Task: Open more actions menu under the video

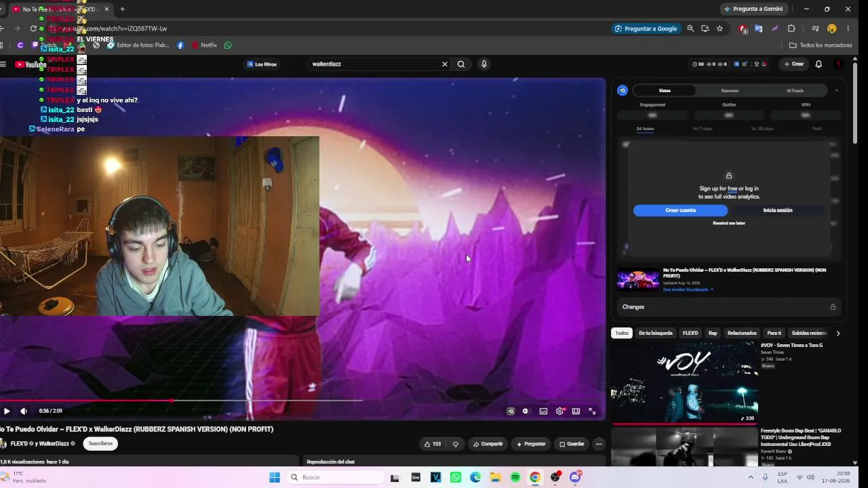Action: [x=598, y=444]
